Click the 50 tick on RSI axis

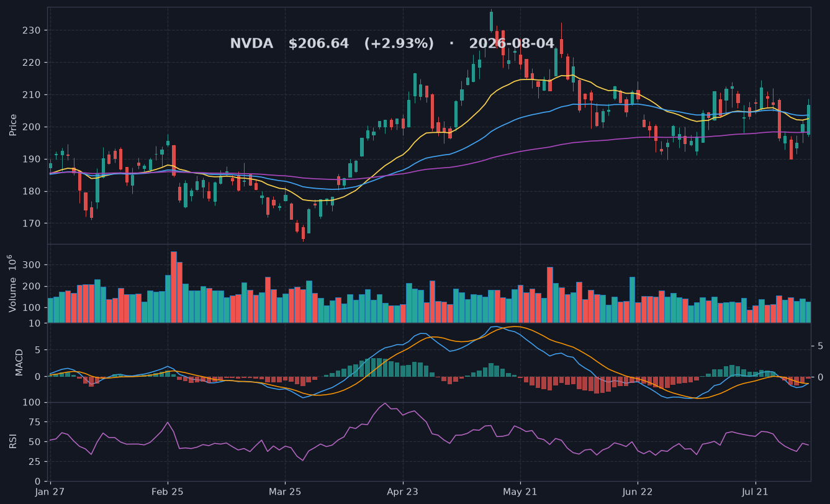pos(36,442)
